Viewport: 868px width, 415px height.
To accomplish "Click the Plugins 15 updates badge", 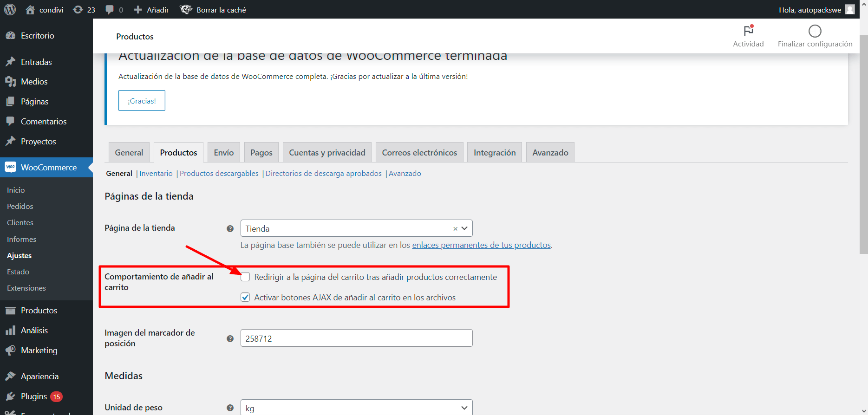I will (x=57, y=396).
